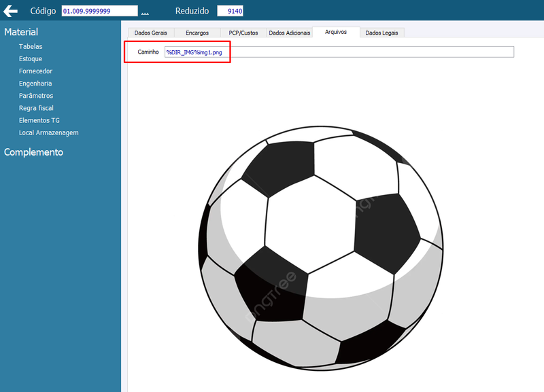Switch to the Dados Gerais tab
The image size is (544, 392).
click(x=151, y=33)
